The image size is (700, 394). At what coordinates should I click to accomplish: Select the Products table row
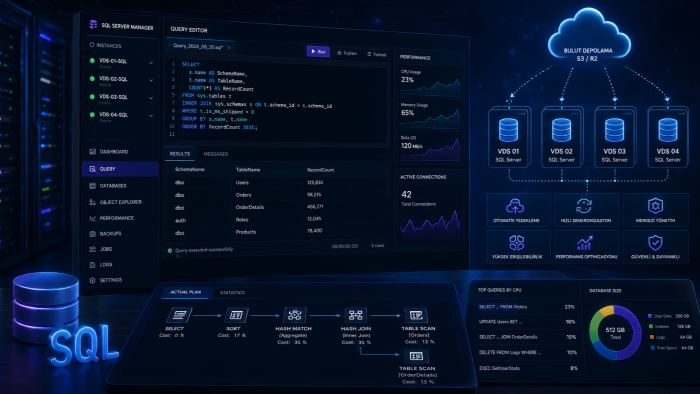[x=277, y=232]
